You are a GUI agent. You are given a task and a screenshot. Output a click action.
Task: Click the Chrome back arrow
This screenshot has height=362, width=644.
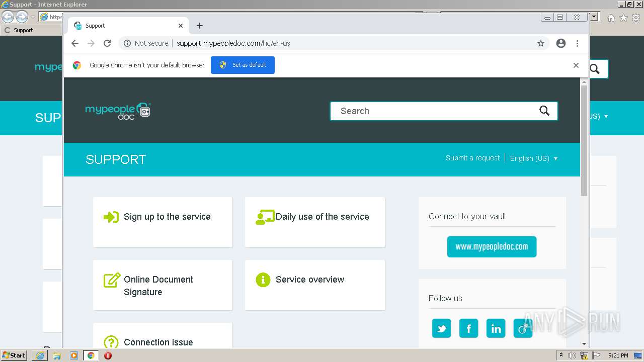click(75, 43)
